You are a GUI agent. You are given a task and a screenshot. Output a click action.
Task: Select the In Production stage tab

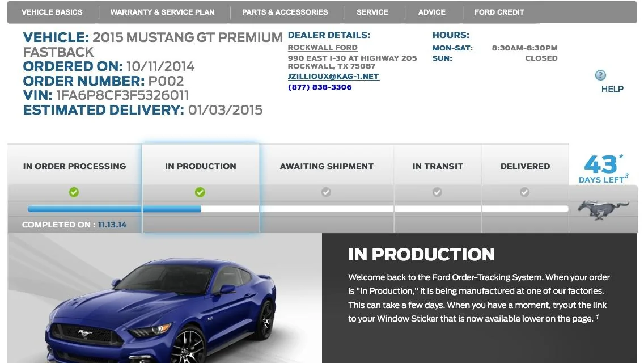click(201, 166)
